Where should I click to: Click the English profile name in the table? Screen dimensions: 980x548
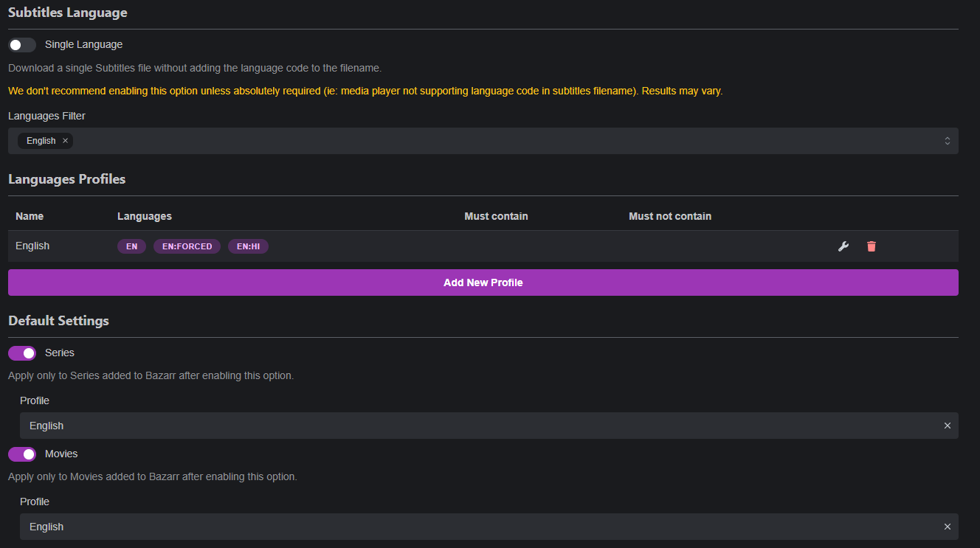32,246
